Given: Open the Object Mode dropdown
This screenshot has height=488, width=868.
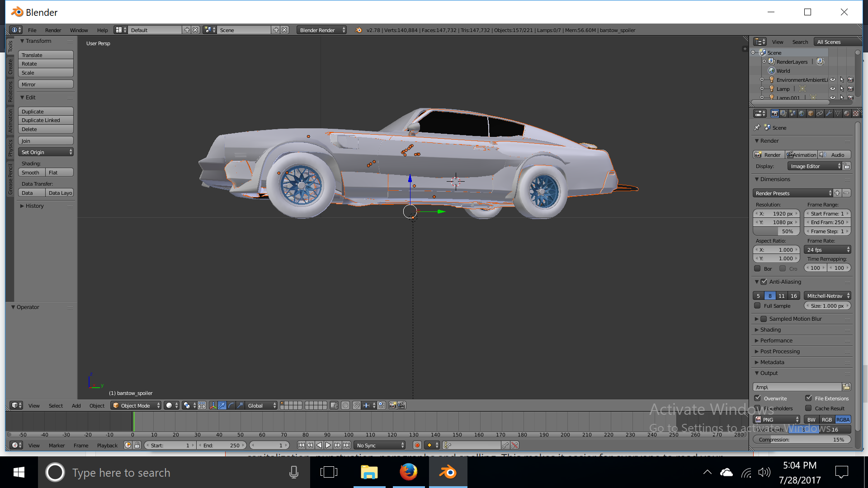Looking at the screenshot, I should point(136,405).
